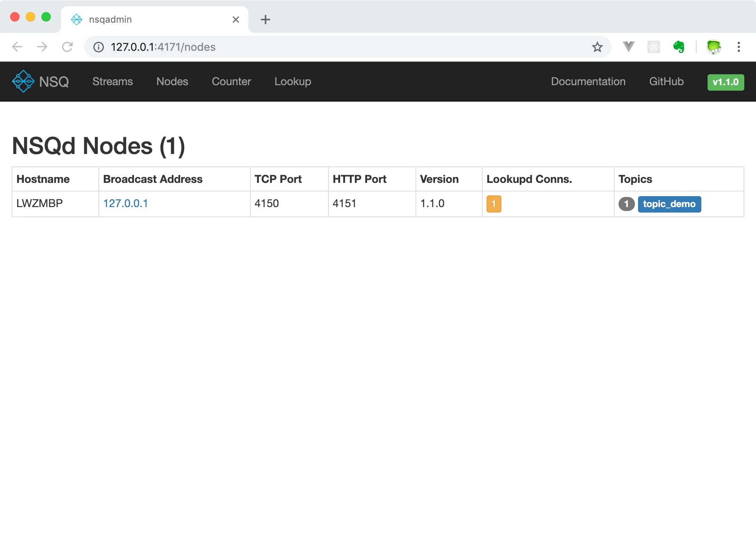Open the Lookup nav item
The width and height of the screenshot is (756, 540).
click(292, 81)
